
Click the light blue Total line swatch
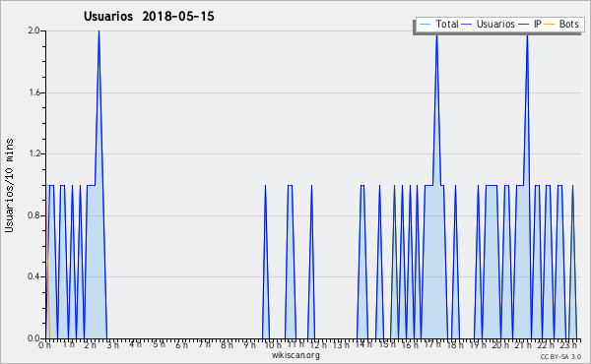(x=425, y=25)
